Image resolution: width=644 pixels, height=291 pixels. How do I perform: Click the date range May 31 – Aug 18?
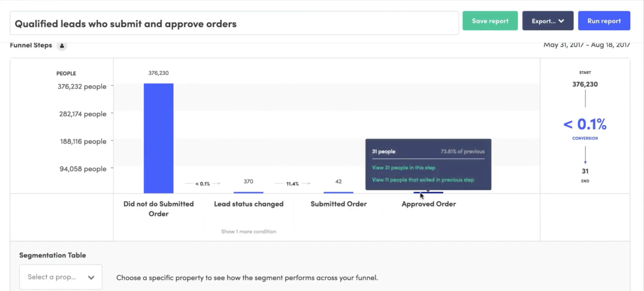tap(587, 44)
